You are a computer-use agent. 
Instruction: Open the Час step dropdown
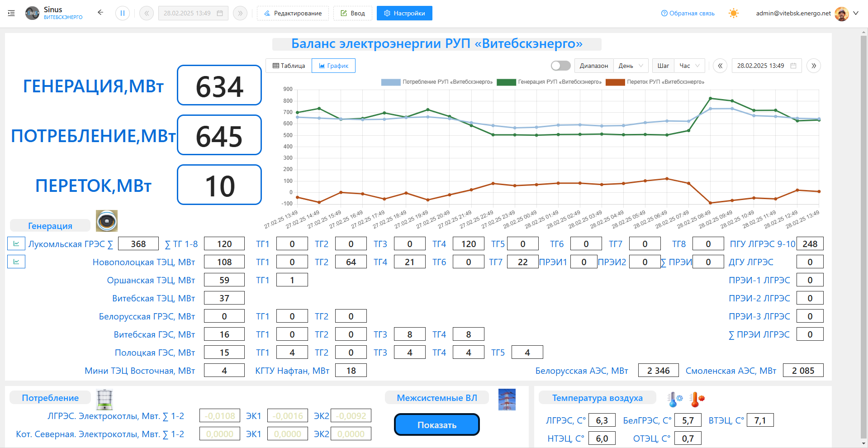690,66
